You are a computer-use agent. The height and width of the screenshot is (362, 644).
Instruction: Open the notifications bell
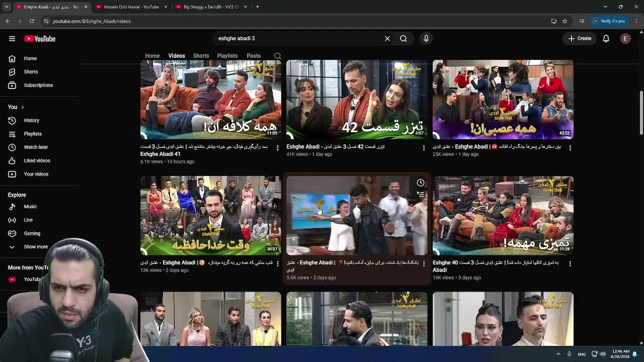click(606, 39)
